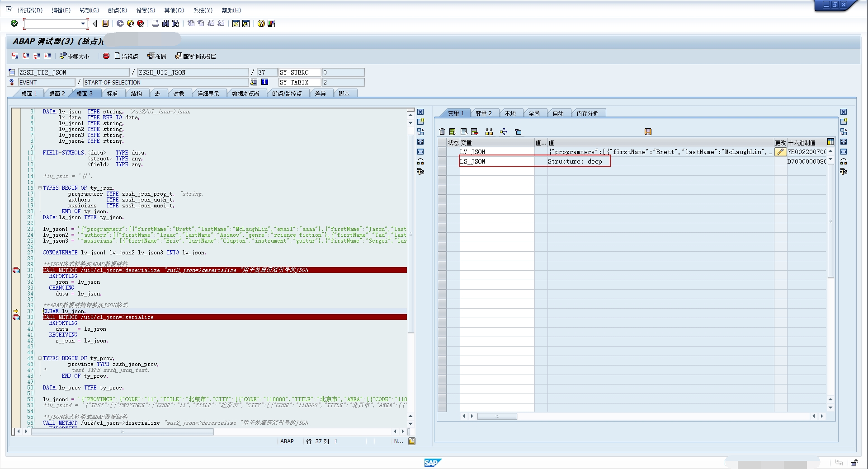Screen dimensions: 868x469
Task: Click the green Back arrow icon
Action: click(120, 23)
